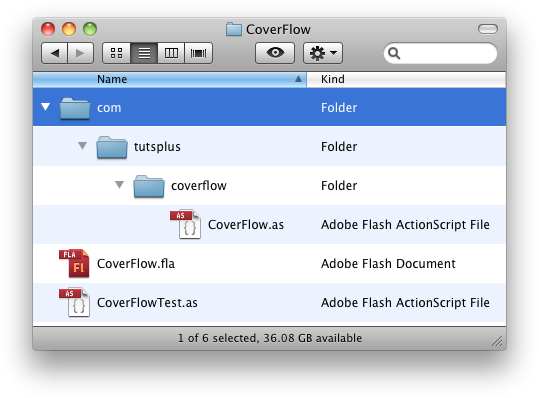Close the CoverFlow window

(x=48, y=29)
